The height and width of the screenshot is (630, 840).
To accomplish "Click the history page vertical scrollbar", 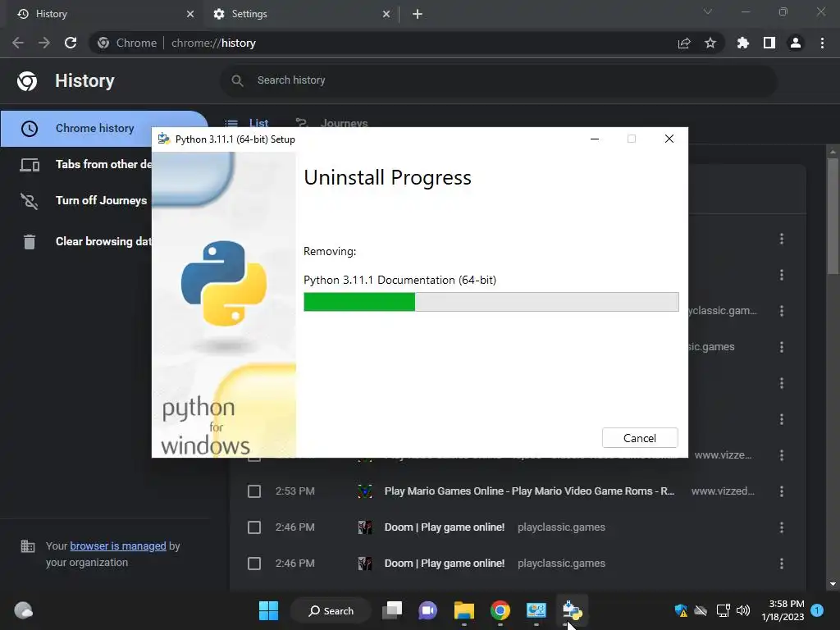I will click(x=833, y=217).
